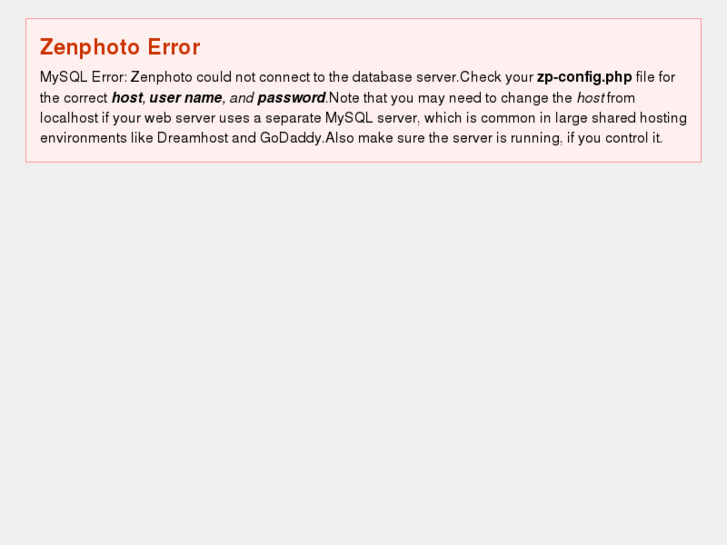727x545 pixels.
Task: Click the red "Zenphoto Error" heading
Action: pos(120,47)
